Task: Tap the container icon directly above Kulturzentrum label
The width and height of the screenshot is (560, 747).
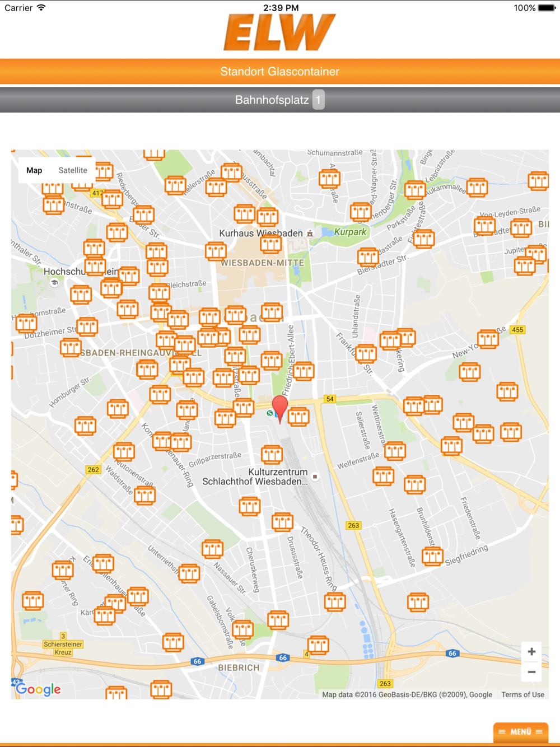Action: click(272, 454)
